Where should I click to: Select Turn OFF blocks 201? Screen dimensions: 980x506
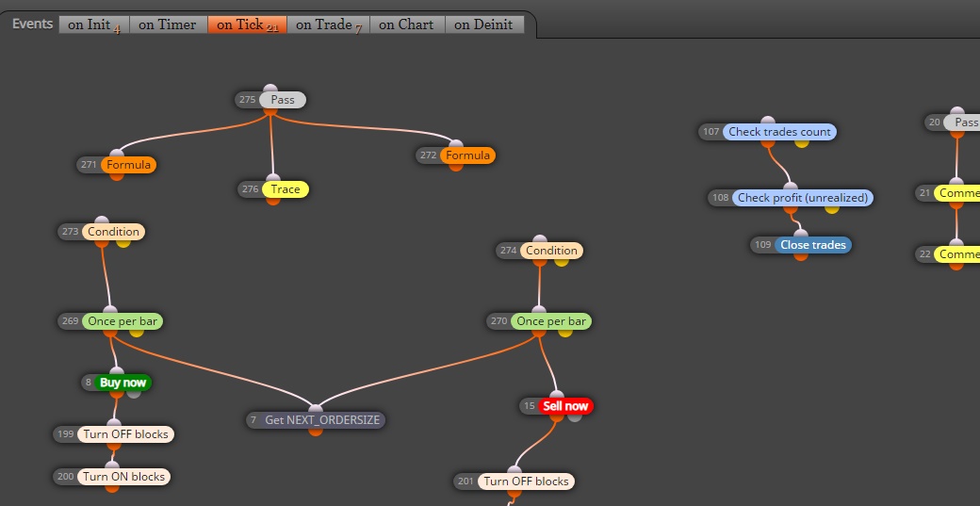(526, 481)
